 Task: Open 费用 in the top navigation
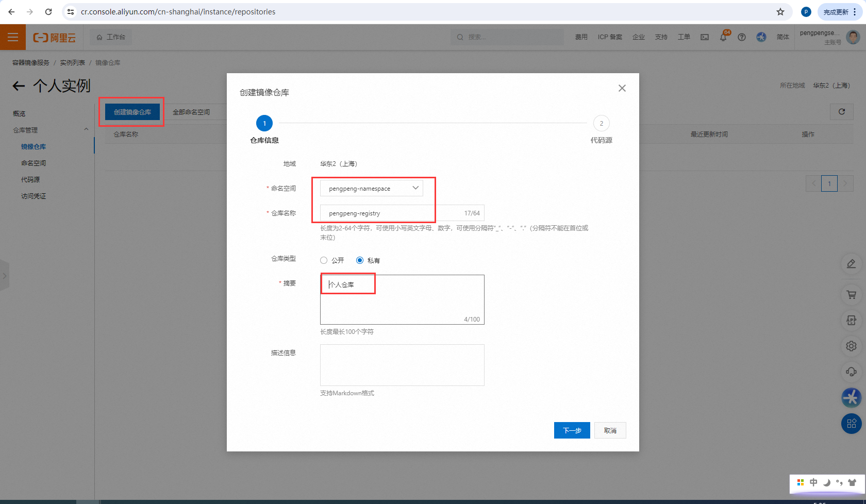(x=581, y=37)
